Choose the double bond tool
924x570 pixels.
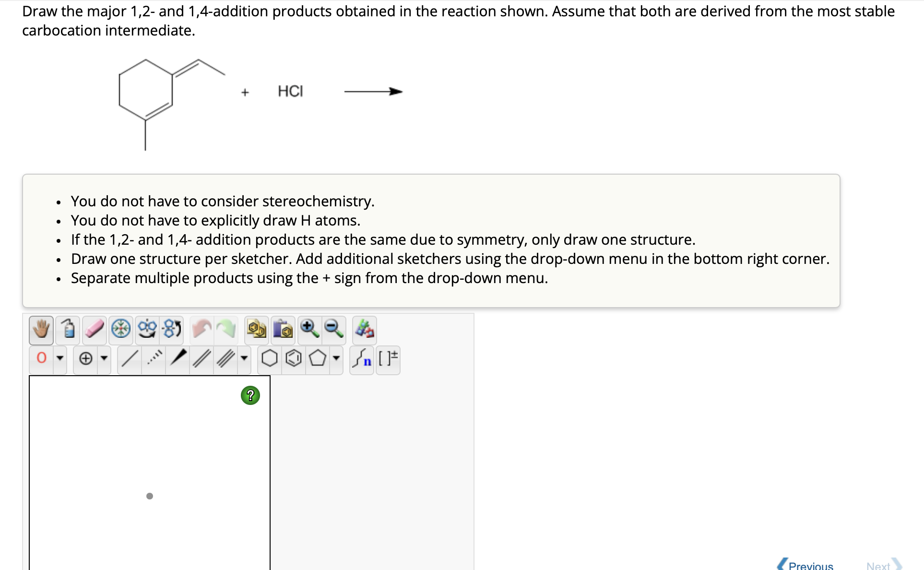tap(201, 358)
